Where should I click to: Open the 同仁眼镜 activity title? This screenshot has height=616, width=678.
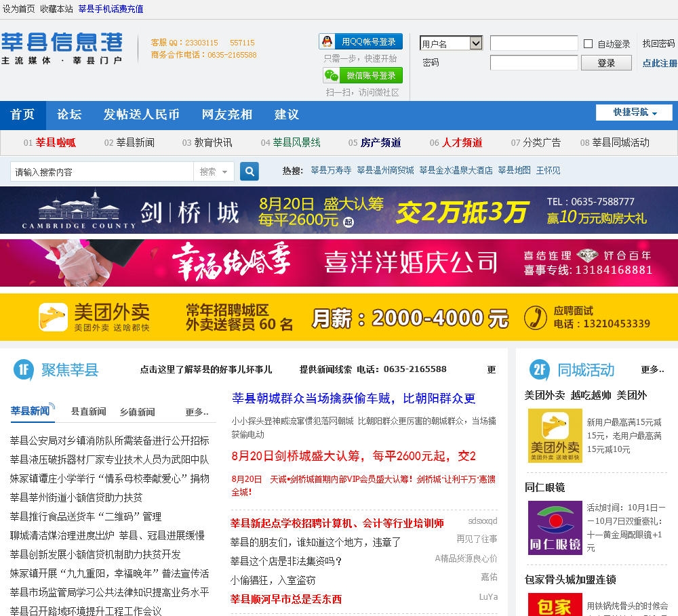coord(545,488)
